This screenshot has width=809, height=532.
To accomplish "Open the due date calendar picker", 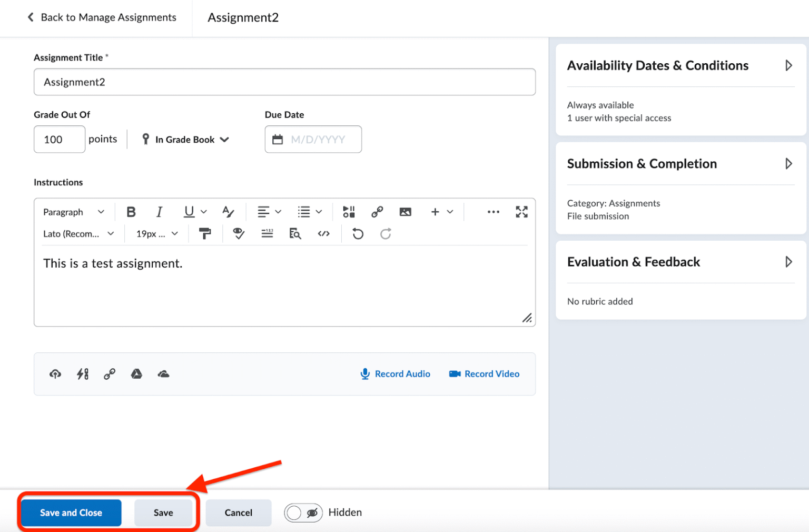I will tap(278, 139).
